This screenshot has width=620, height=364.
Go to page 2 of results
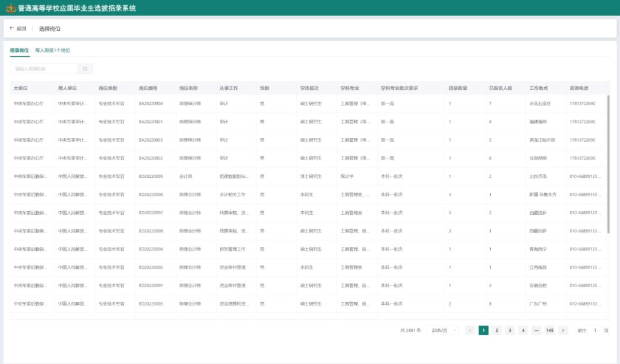click(497, 330)
